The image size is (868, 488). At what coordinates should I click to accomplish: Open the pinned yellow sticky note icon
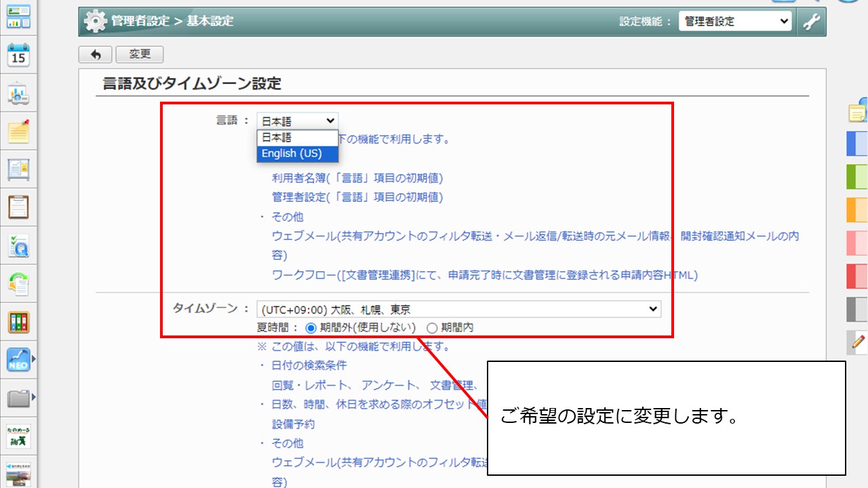[19, 131]
